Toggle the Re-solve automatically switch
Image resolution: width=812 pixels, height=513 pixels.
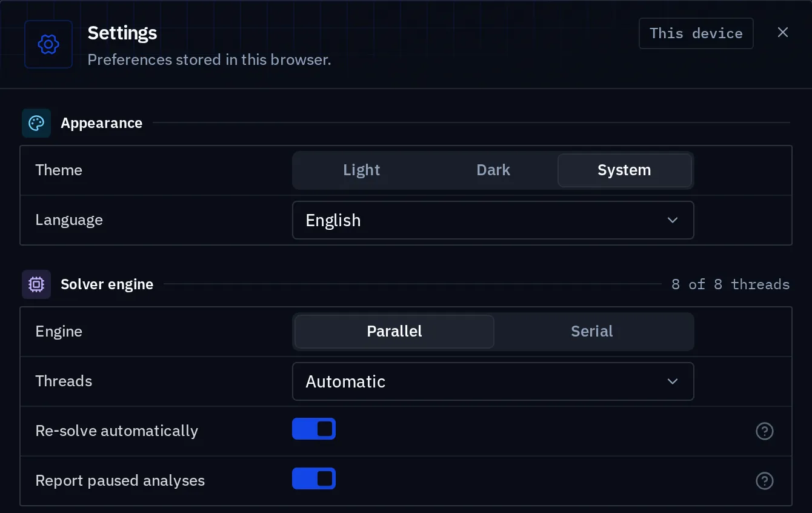[x=314, y=429]
